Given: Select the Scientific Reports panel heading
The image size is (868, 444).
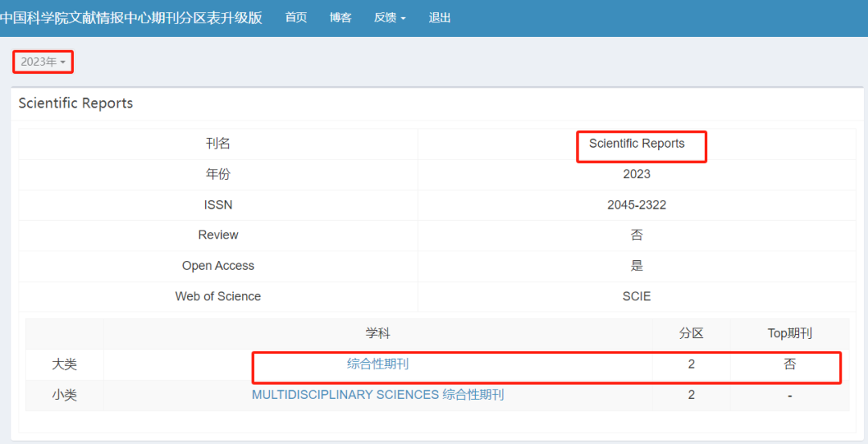Looking at the screenshot, I should [76, 104].
